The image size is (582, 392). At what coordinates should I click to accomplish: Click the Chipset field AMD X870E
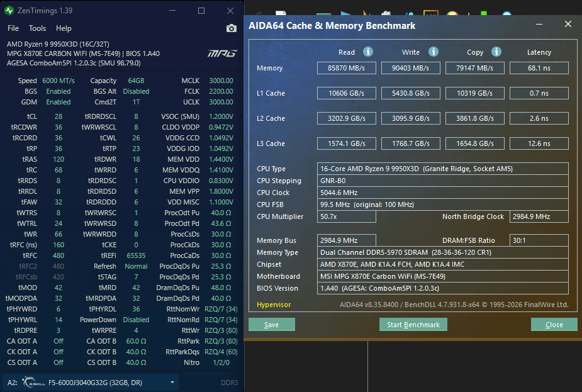(442, 264)
